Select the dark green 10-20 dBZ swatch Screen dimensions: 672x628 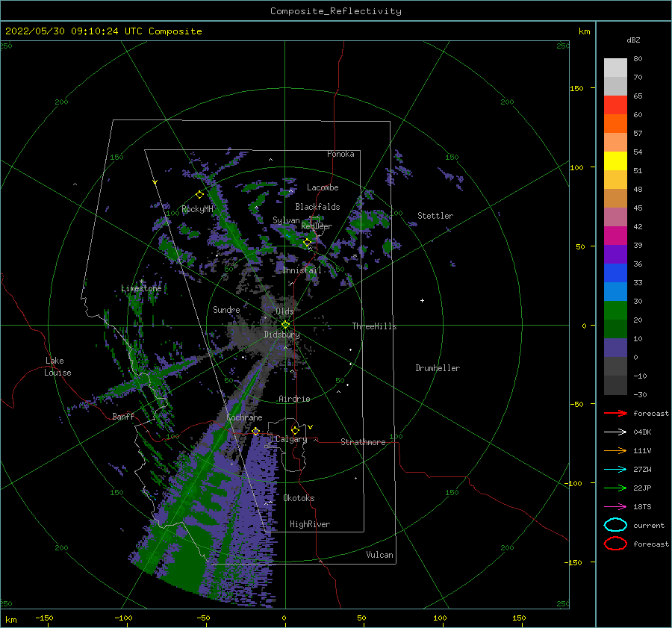pyautogui.click(x=615, y=329)
